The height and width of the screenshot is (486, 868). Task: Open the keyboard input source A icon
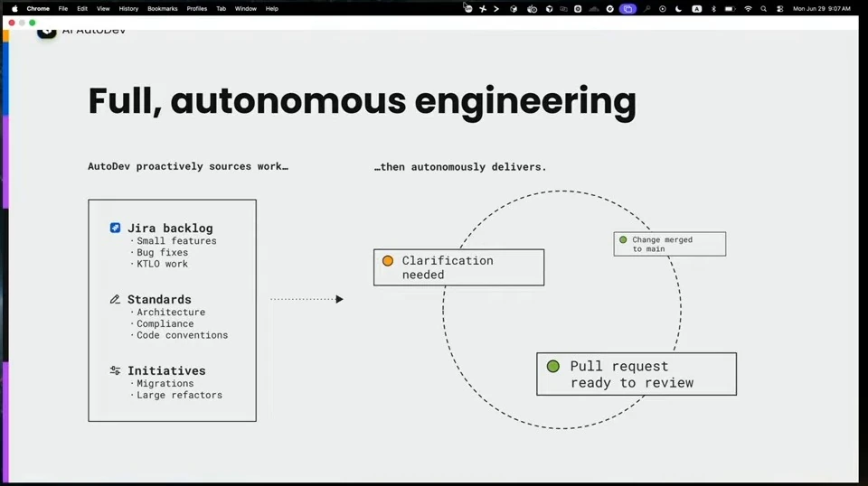point(696,9)
